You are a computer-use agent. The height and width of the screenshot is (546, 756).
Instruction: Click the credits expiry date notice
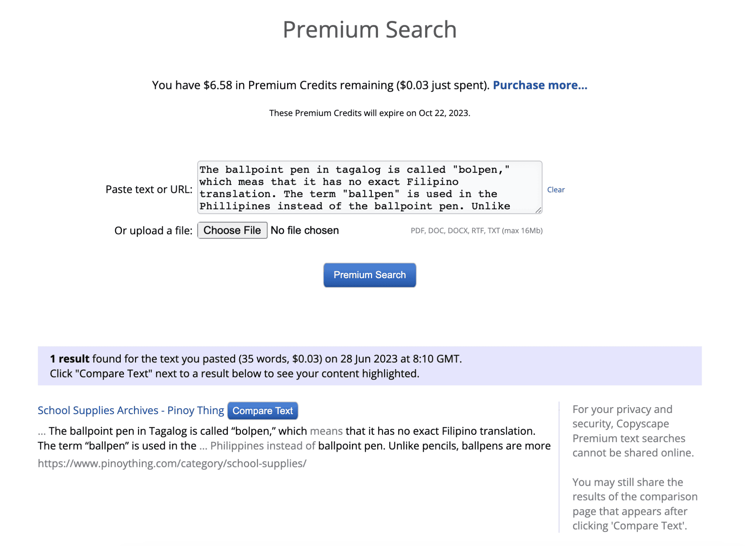click(370, 113)
